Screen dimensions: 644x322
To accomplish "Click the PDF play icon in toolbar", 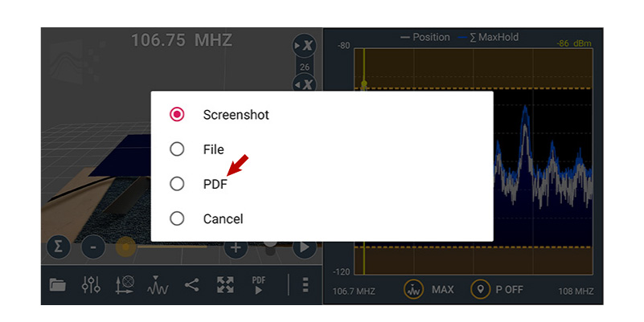I will coord(258,284).
